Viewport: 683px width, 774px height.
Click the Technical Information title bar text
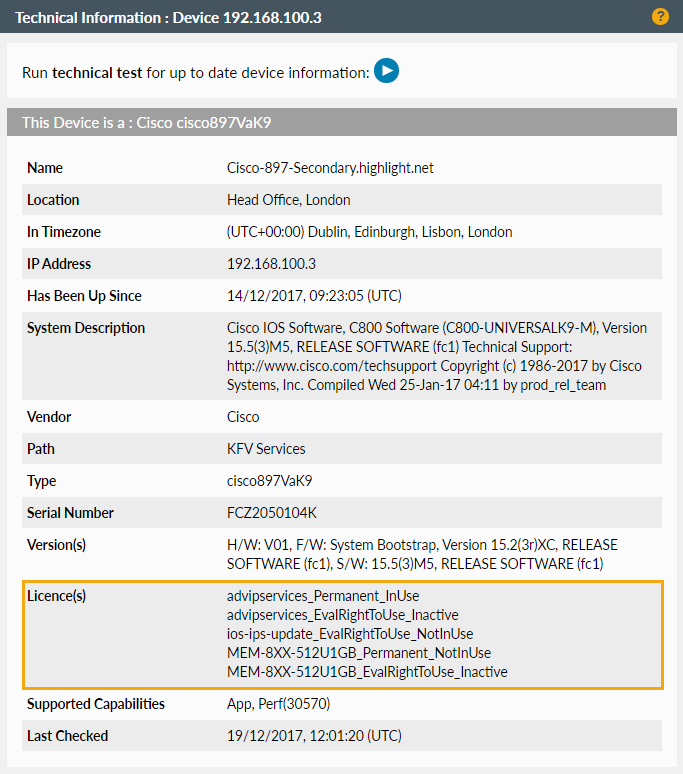pyautogui.click(x=168, y=18)
